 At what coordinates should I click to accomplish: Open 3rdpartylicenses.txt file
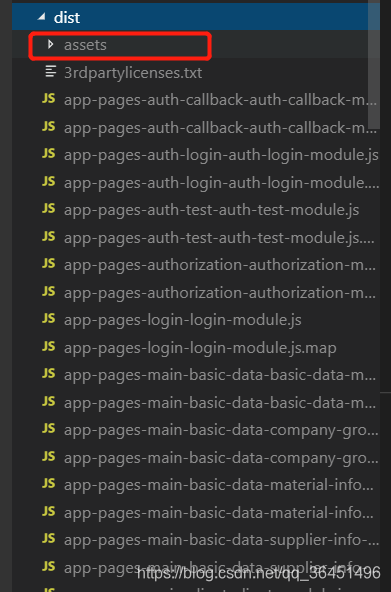[x=133, y=72]
